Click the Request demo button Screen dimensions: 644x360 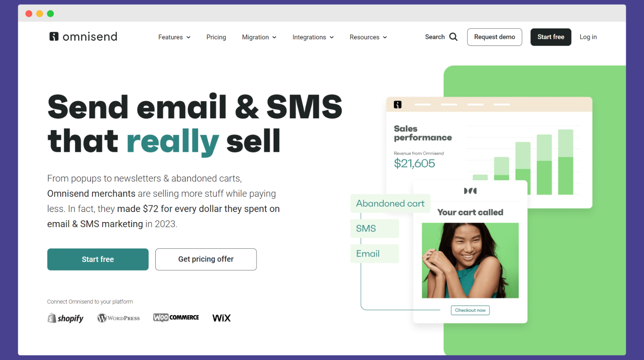click(495, 37)
